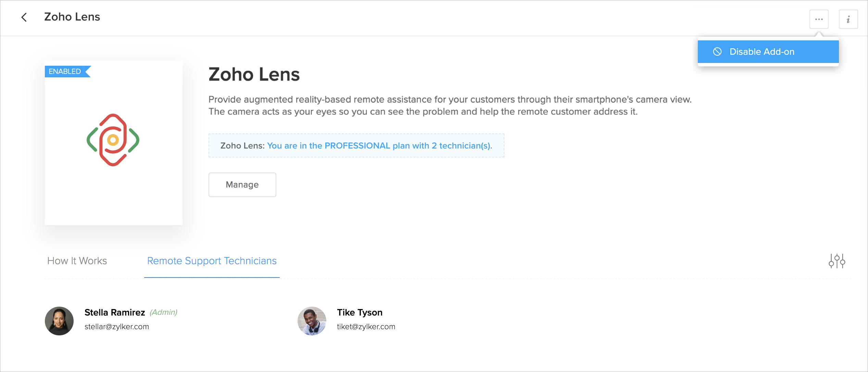Click the circle-slash disable icon
This screenshot has height=372, width=868.
tap(717, 52)
